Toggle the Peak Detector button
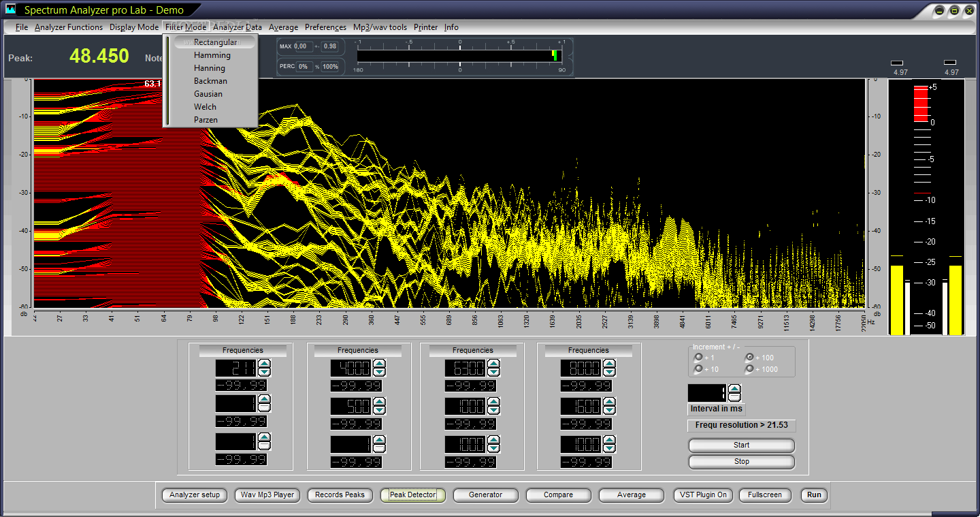 pos(412,495)
